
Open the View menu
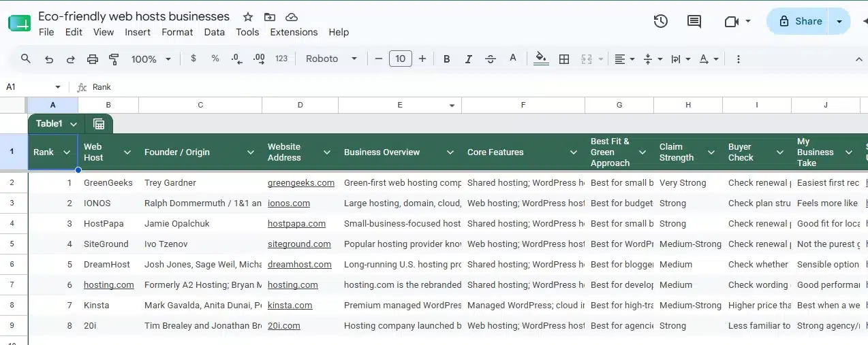point(104,32)
